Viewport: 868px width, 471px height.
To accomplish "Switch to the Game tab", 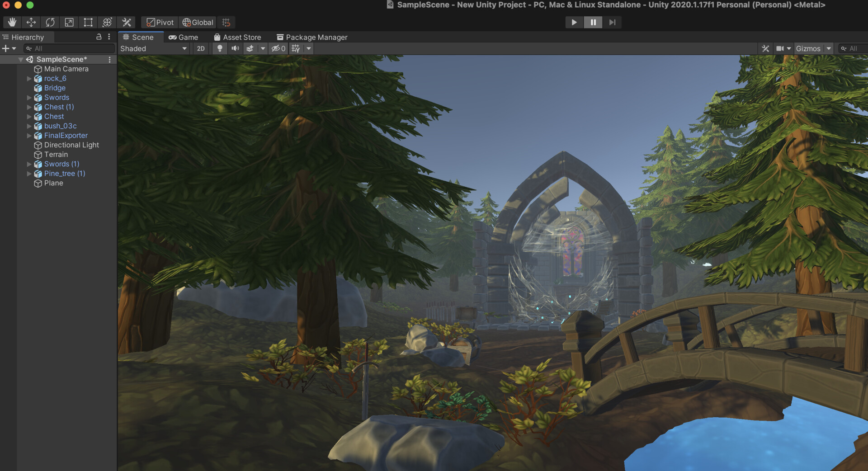I will click(x=183, y=37).
